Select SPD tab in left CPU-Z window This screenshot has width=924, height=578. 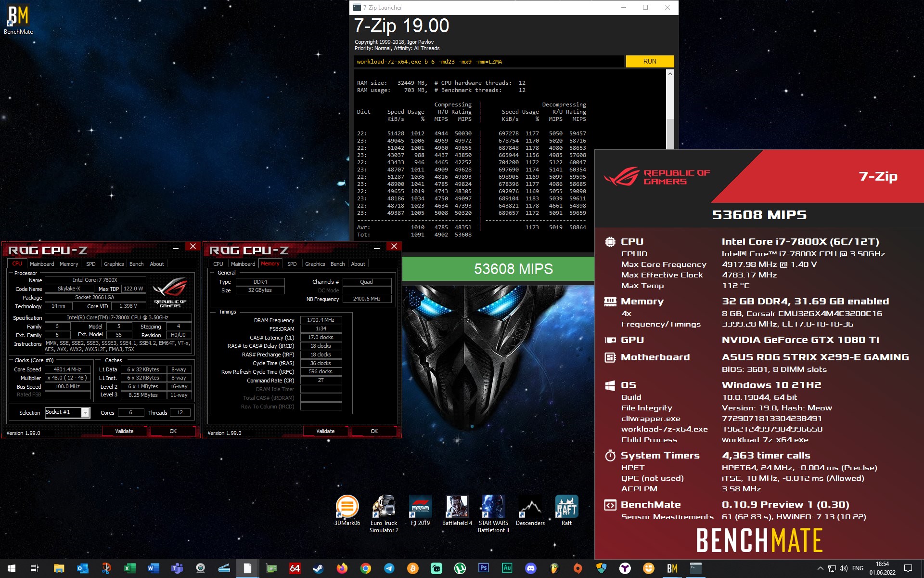tap(91, 264)
